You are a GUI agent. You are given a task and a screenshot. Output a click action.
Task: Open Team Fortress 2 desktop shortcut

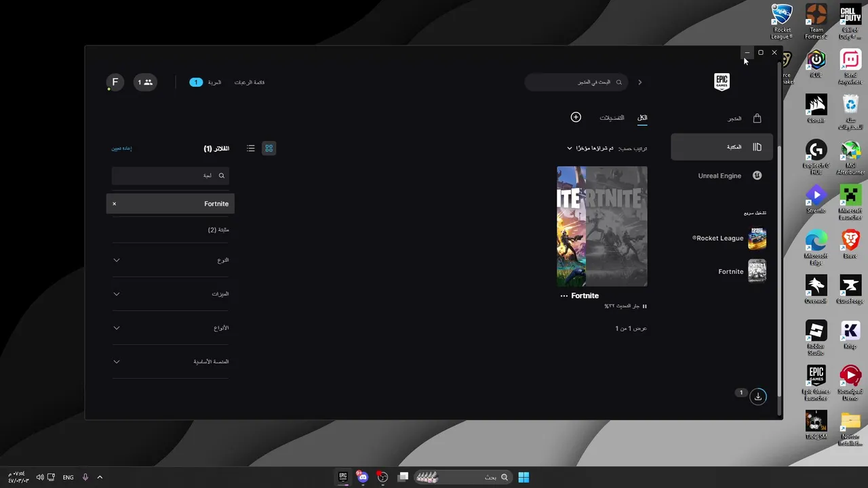[816, 22]
